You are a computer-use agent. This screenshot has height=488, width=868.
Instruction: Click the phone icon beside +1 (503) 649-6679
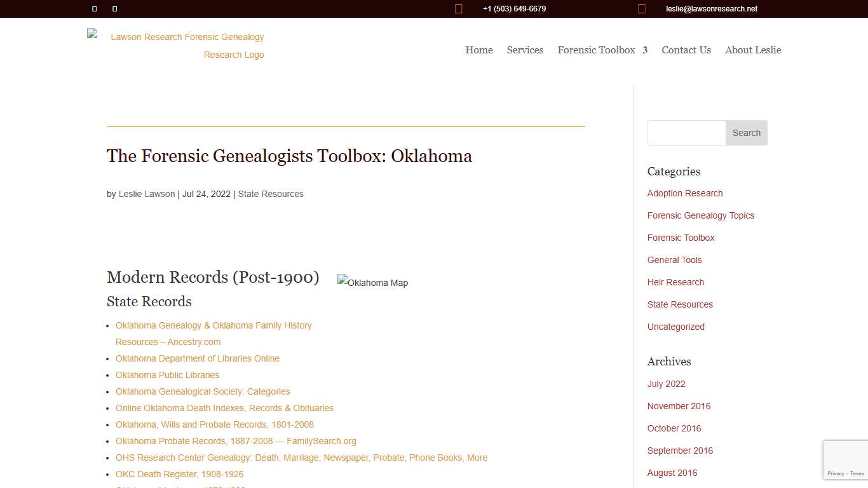tap(459, 8)
